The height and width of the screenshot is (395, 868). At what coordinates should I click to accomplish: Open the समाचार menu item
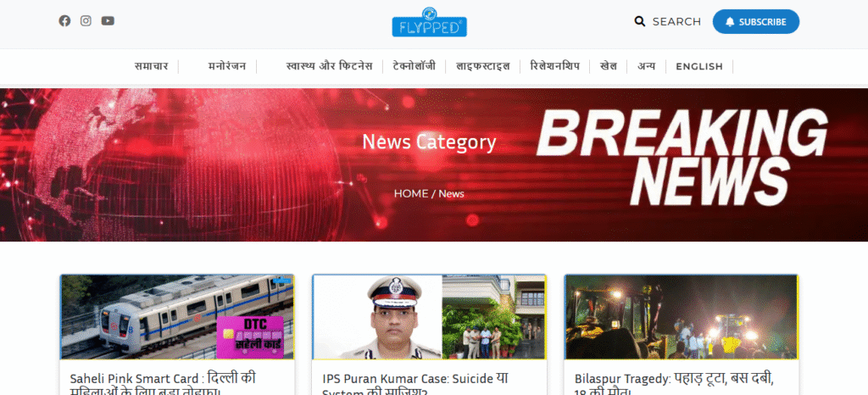151,66
